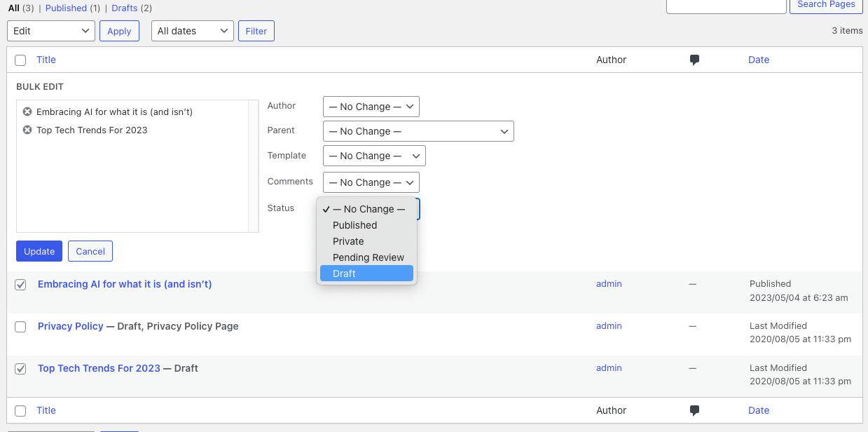The image size is (868, 432).
Task: Click the comments bubble icon in footer row
Action: (x=694, y=411)
